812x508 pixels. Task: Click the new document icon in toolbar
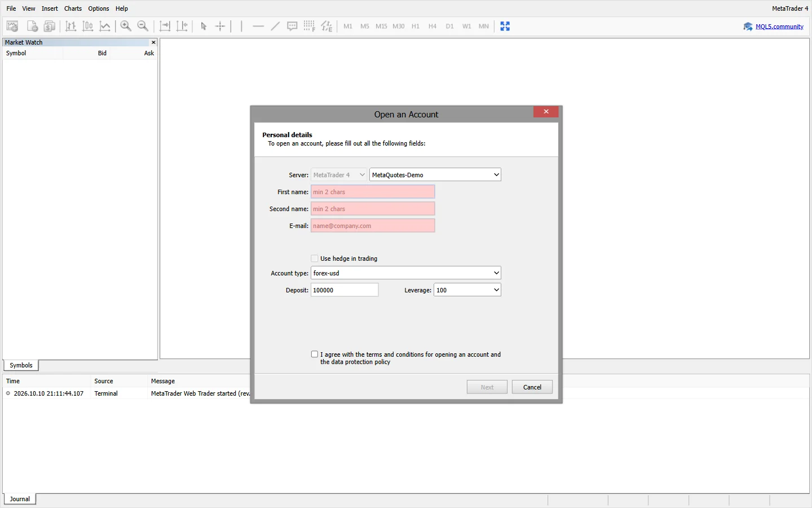(32, 26)
